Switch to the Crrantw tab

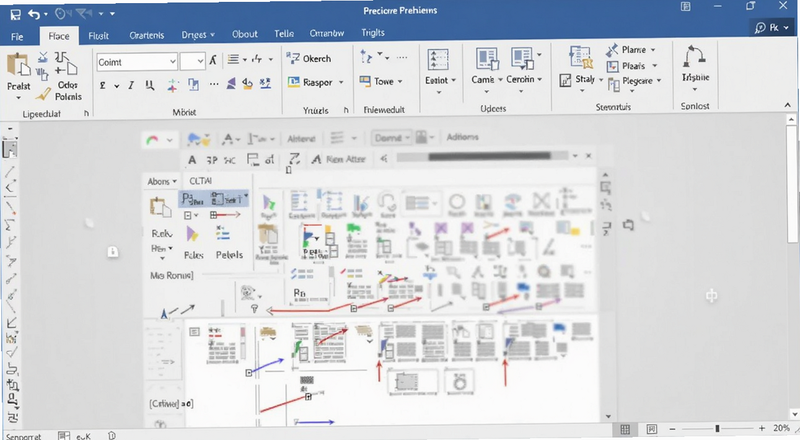327,33
